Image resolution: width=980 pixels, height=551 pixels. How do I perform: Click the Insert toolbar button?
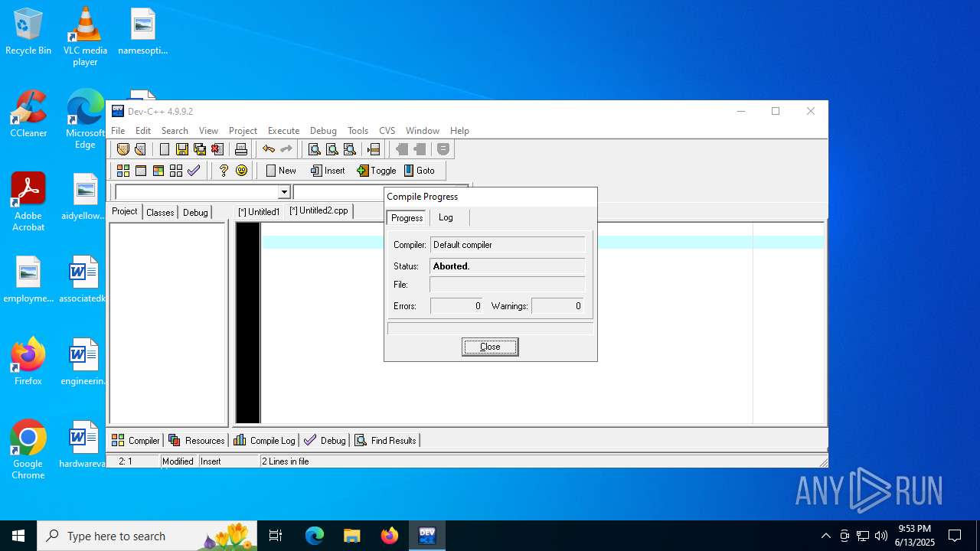(x=328, y=171)
